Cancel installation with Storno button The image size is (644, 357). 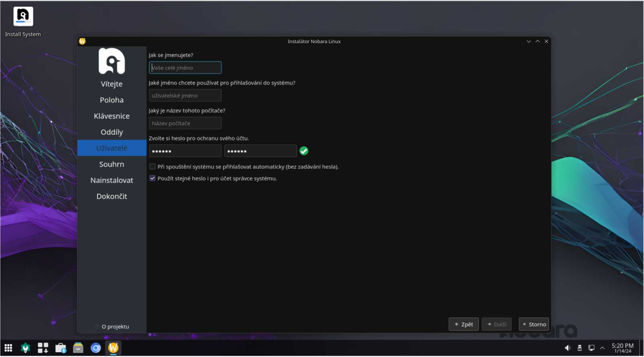click(x=534, y=324)
